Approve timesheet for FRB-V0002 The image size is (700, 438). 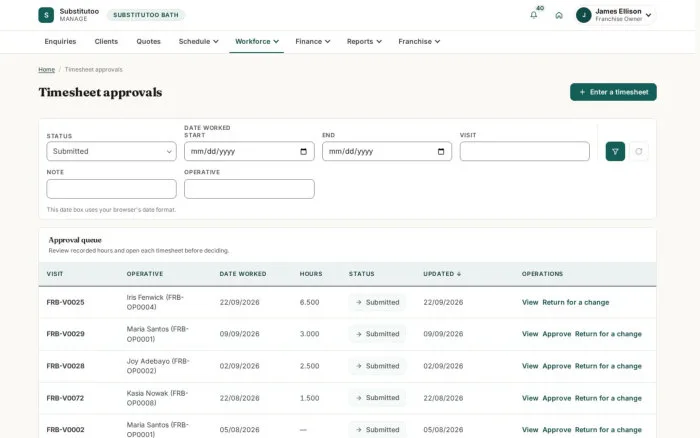557,430
